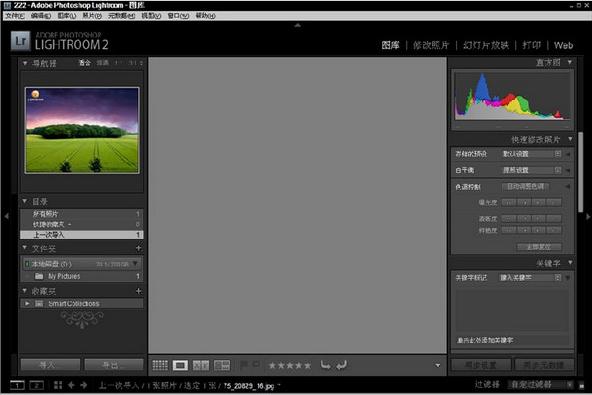Open second window display button 2
This screenshot has width=592, height=395.
pyautogui.click(x=37, y=385)
